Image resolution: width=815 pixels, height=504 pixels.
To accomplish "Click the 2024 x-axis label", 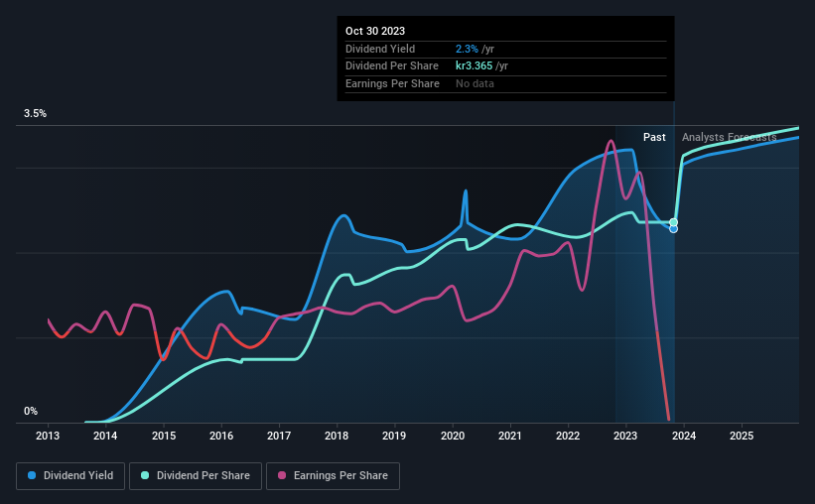I will pyautogui.click(x=684, y=436).
